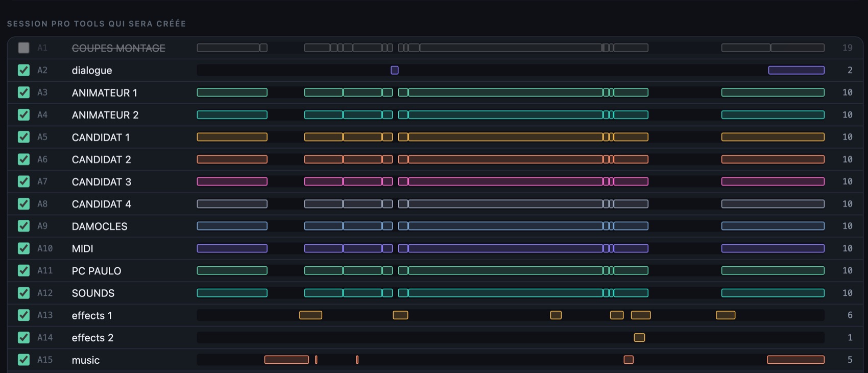Screen dimensions: 868x373
Task: Select the DAMOCLES track name
Action: [x=100, y=226]
